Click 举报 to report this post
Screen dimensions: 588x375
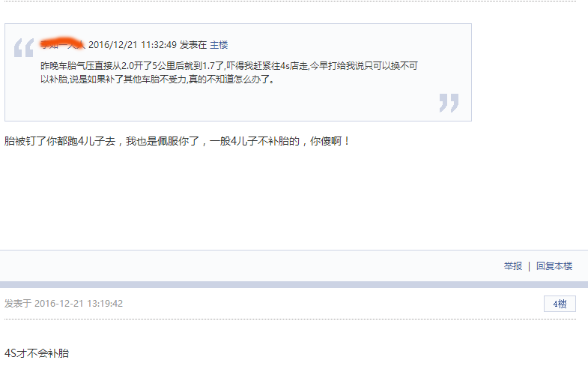(x=512, y=266)
